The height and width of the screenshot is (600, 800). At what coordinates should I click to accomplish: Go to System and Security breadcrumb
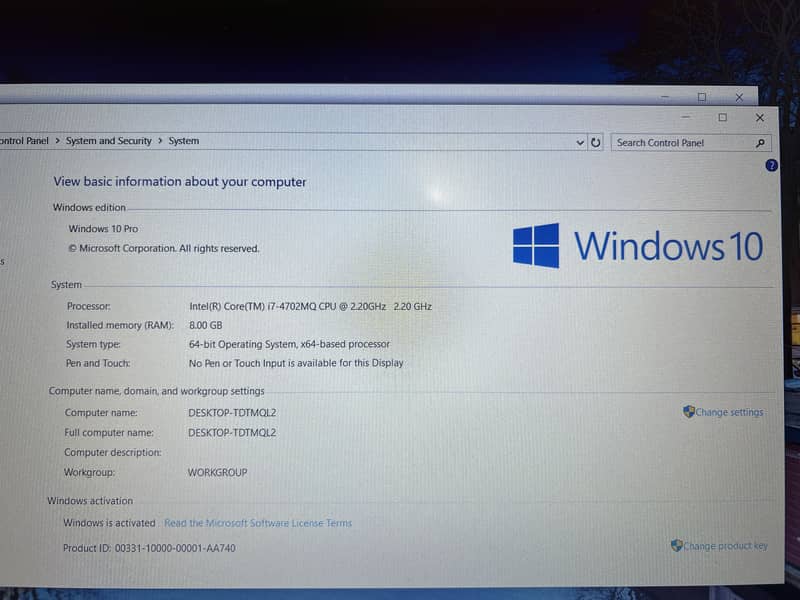click(109, 141)
